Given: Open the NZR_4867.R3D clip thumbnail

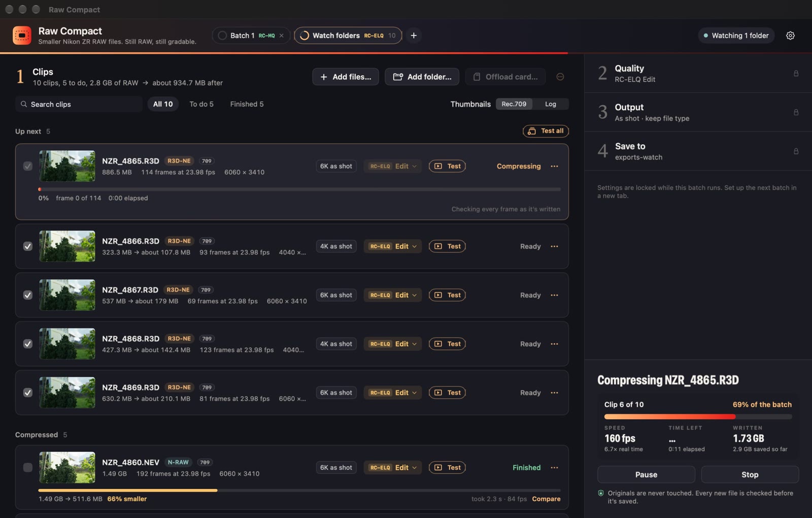Looking at the screenshot, I should 67,295.
